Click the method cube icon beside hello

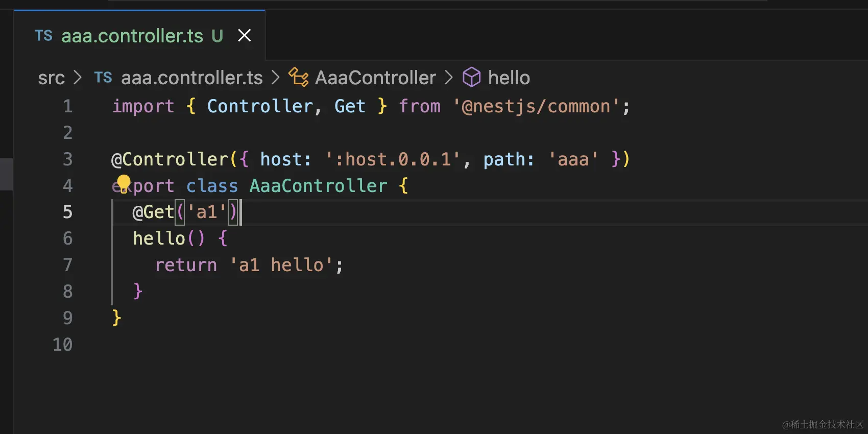click(472, 78)
